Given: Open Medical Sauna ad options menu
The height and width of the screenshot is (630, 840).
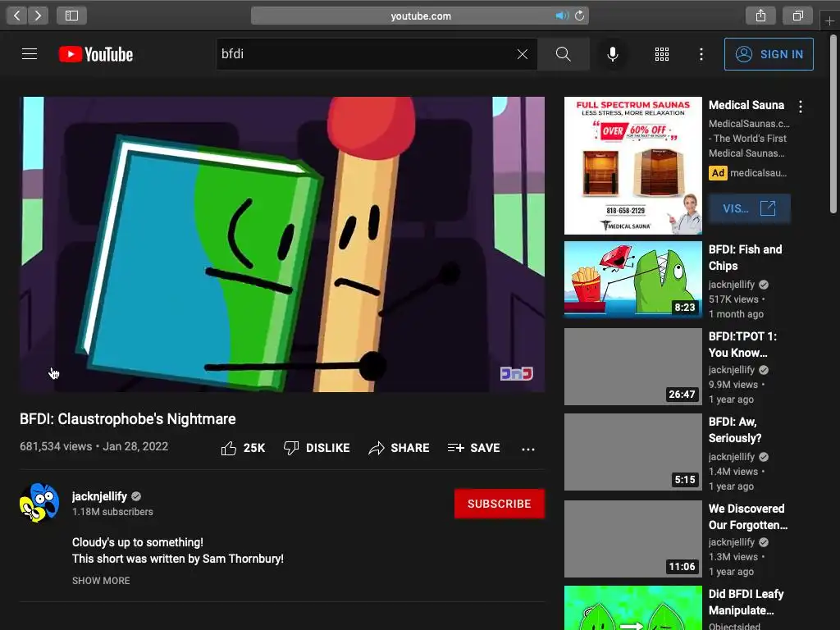Looking at the screenshot, I should pos(801,107).
